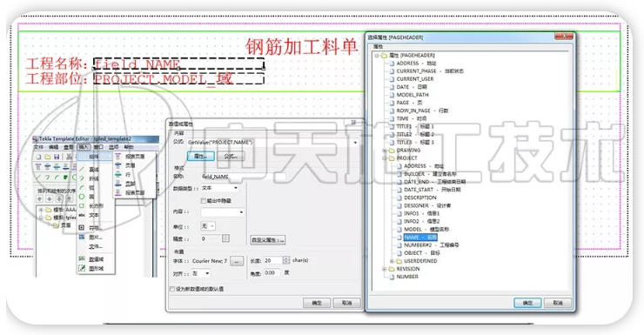This screenshot has height=335, width=644.
Task: Click 确定 (OK) in value field properties dialog
Action: [x=317, y=303]
